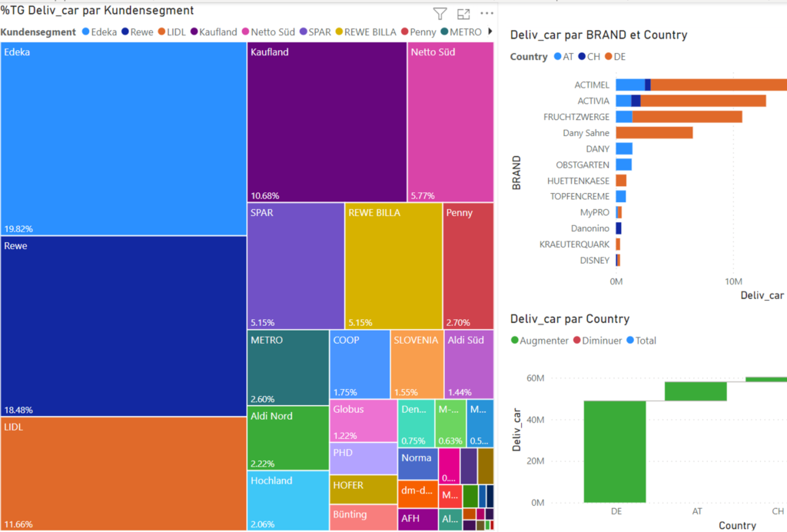The height and width of the screenshot is (532, 787).
Task: Select the Globus treemap block
Action: tap(364, 421)
